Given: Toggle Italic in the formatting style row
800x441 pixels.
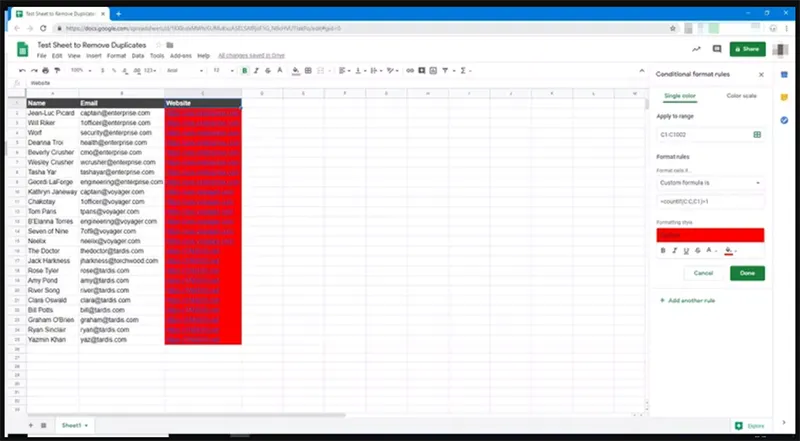Looking at the screenshot, I should (x=674, y=251).
